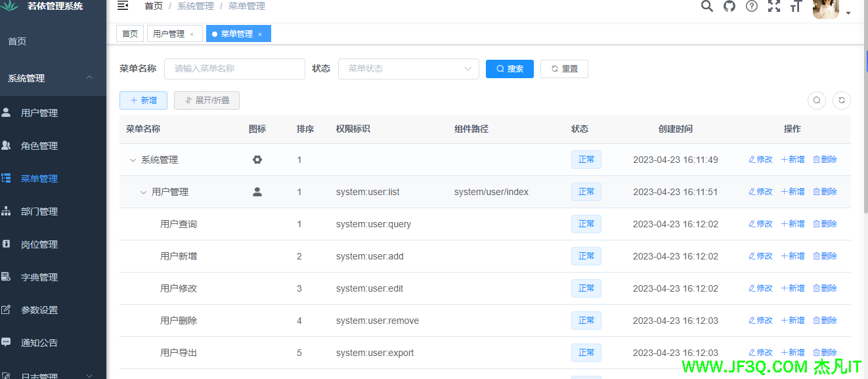Hide search bar using round magnifier icon

(x=816, y=100)
